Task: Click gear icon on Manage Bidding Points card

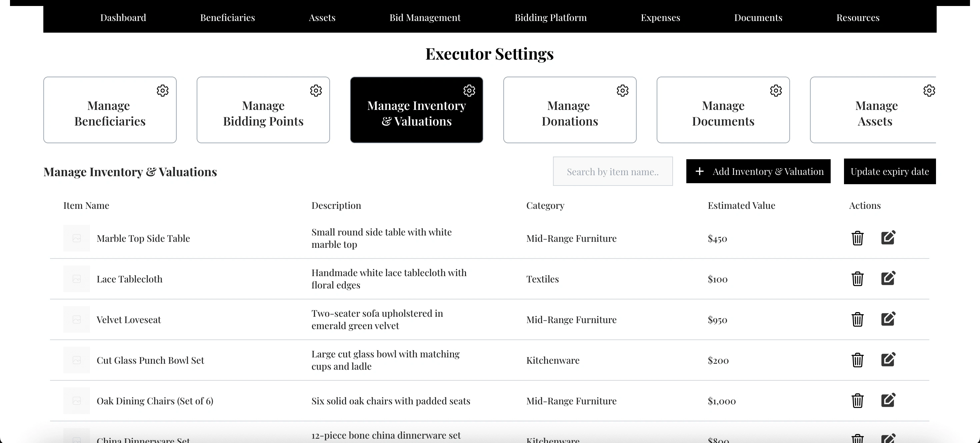Action: (316, 91)
